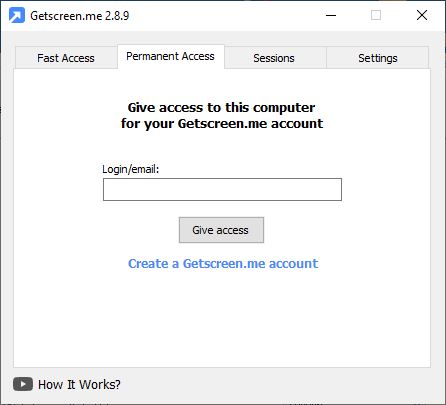446x405 pixels.
Task: Open the Fast Access tab
Action: click(66, 58)
